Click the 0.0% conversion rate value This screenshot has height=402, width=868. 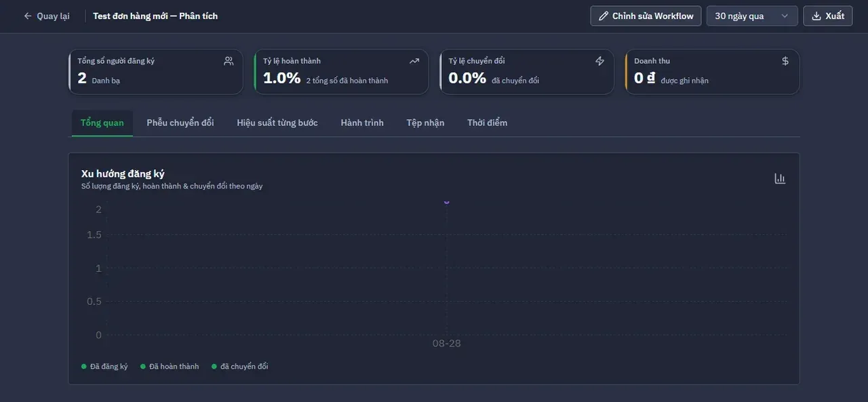point(467,78)
